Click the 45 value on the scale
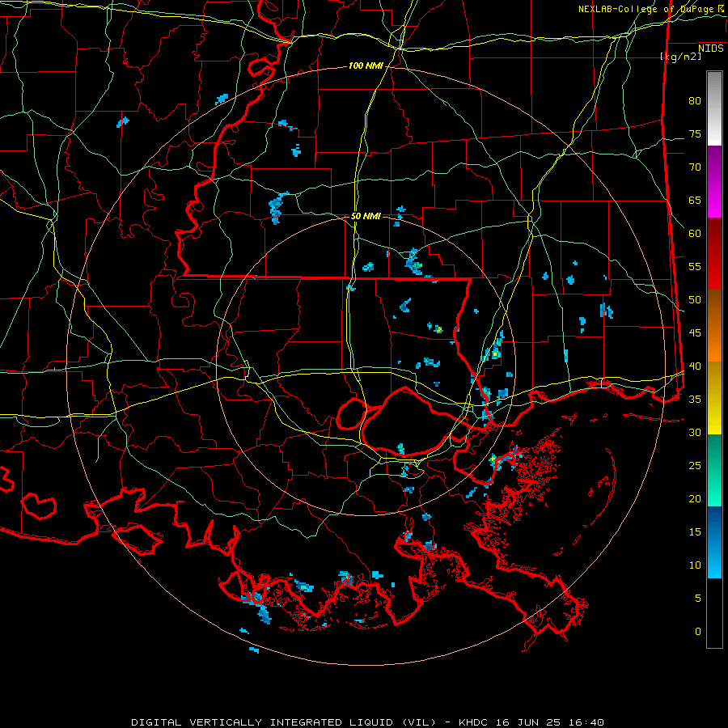Viewport: 728px width, 728px height. pos(695,333)
